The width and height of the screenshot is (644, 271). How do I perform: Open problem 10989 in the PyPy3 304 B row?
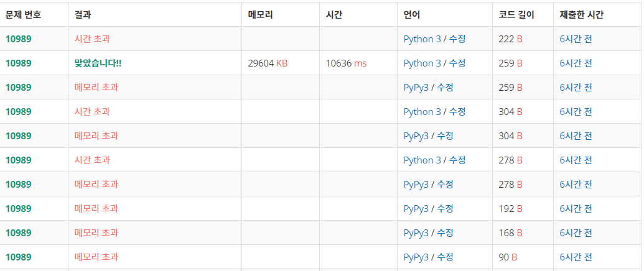tap(19, 135)
